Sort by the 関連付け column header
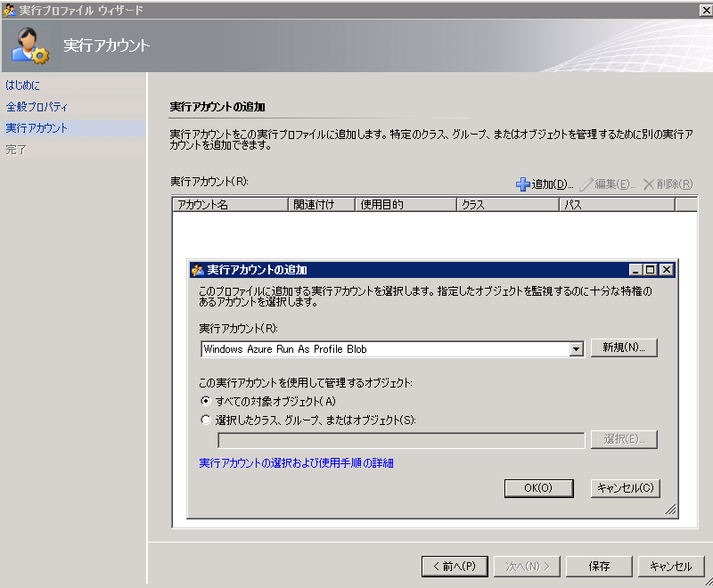This screenshot has width=713, height=588. coord(322,205)
